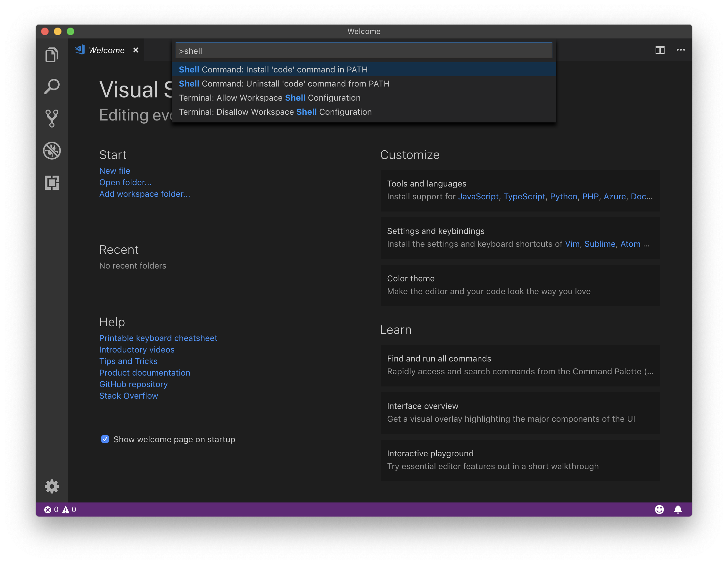Screen dimensions: 728x564
Task: Uncheck Show welcome page on startup
Action: 105,439
